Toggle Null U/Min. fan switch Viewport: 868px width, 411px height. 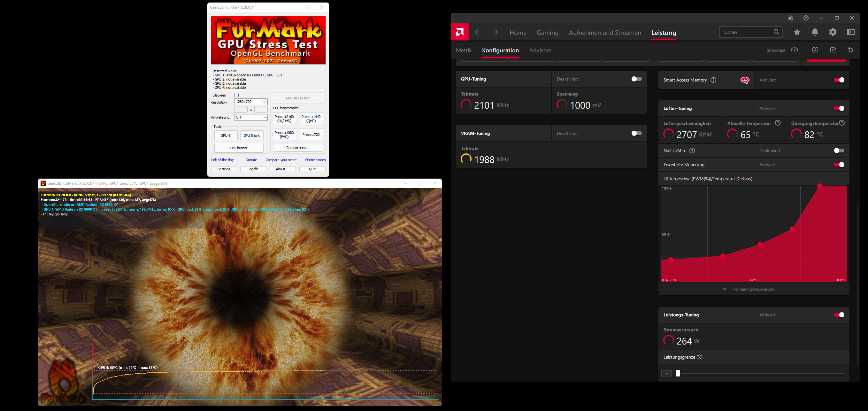click(839, 151)
